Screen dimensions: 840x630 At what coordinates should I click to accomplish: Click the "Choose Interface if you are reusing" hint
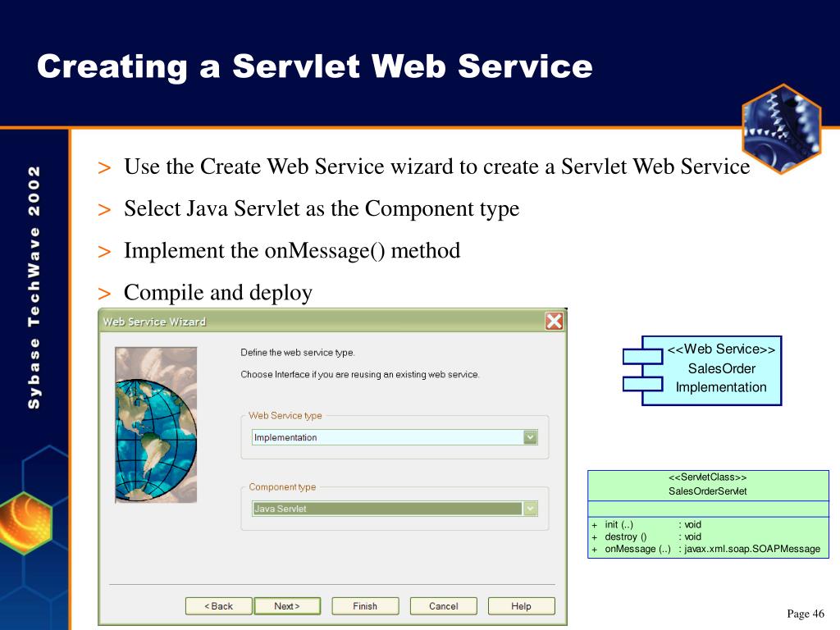(360, 374)
